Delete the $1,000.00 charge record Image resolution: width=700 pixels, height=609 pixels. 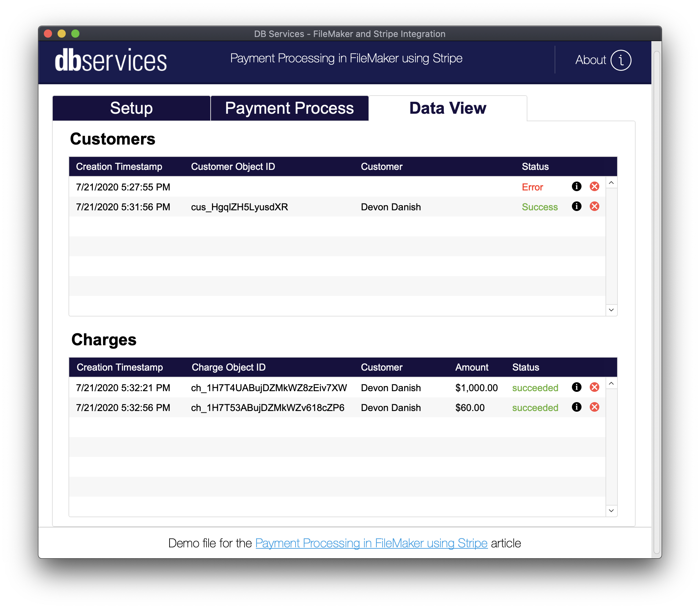(x=594, y=387)
